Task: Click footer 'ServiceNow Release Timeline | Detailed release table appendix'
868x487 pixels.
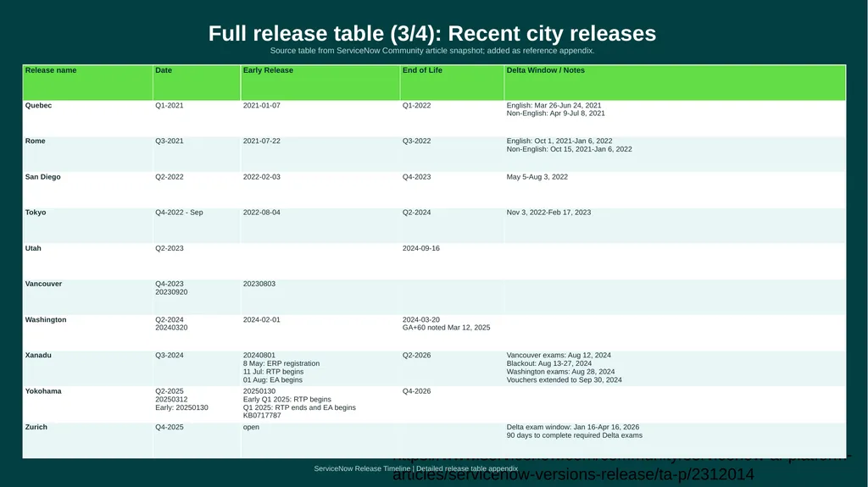Action: [x=415, y=468]
